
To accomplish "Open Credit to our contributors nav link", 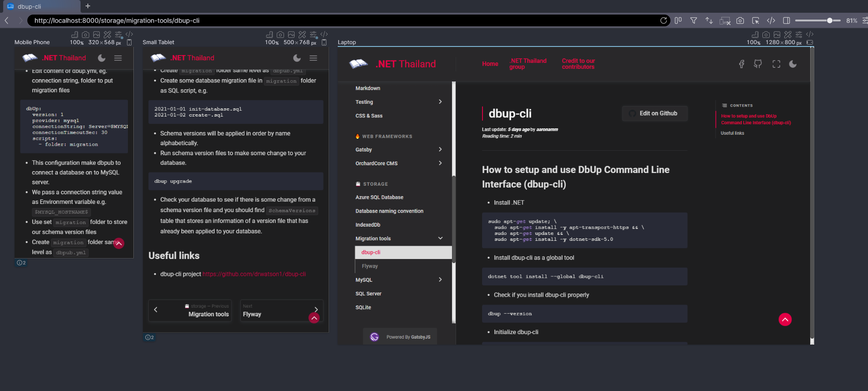I will point(579,64).
